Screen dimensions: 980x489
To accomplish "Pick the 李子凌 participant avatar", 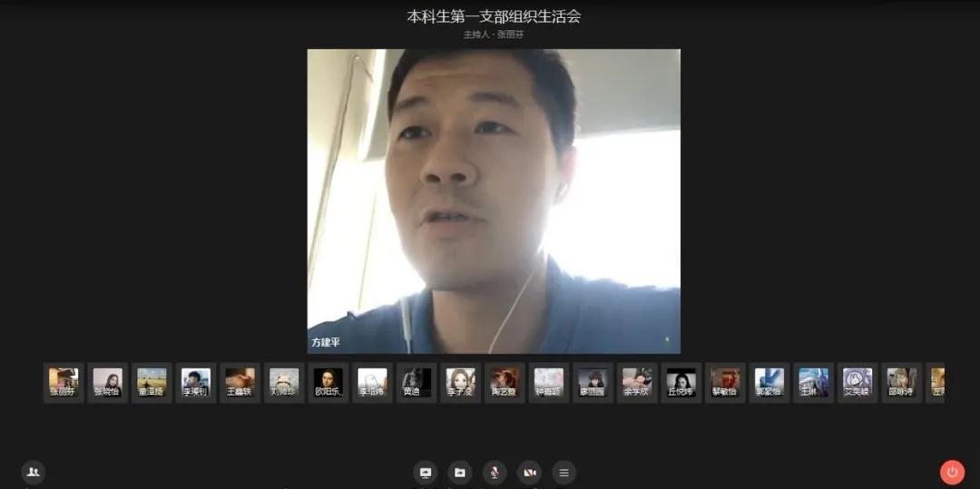I will click(x=460, y=382).
